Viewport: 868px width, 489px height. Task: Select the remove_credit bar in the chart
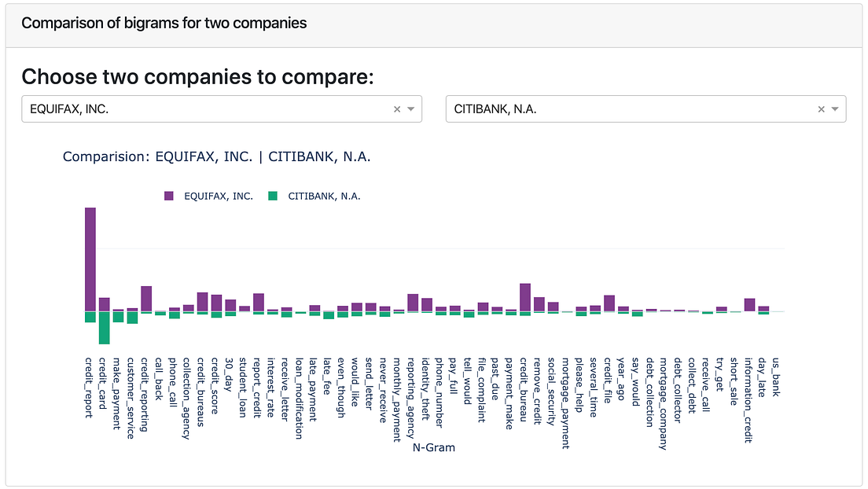(x=538, y=303)
